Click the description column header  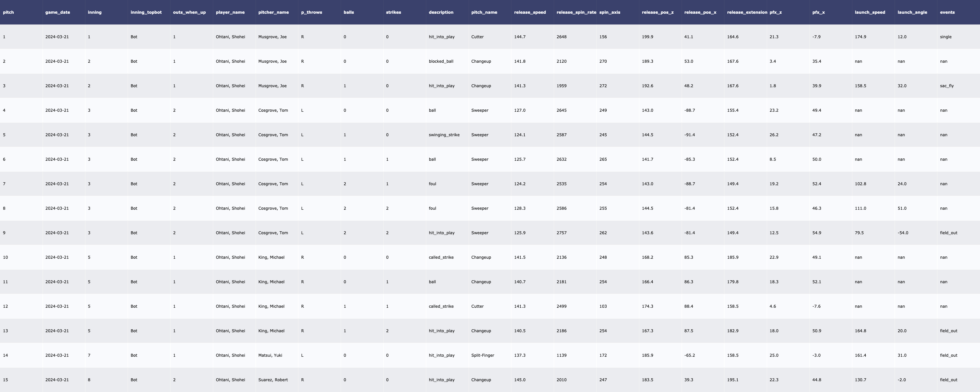tap(441, 12)
